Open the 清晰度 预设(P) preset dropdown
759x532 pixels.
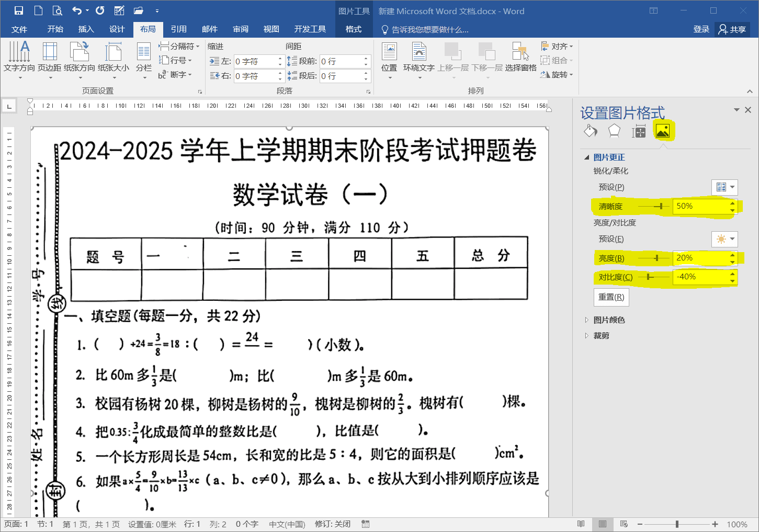click(x=724, y=187)
